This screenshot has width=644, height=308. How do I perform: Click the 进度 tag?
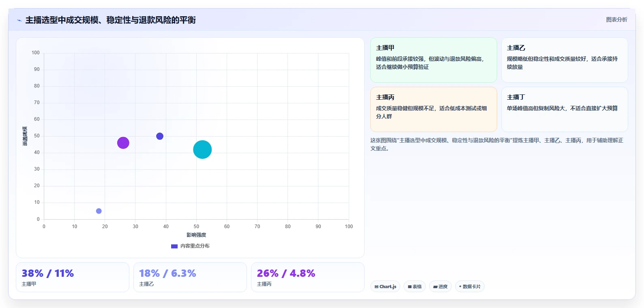pos(440,287)
